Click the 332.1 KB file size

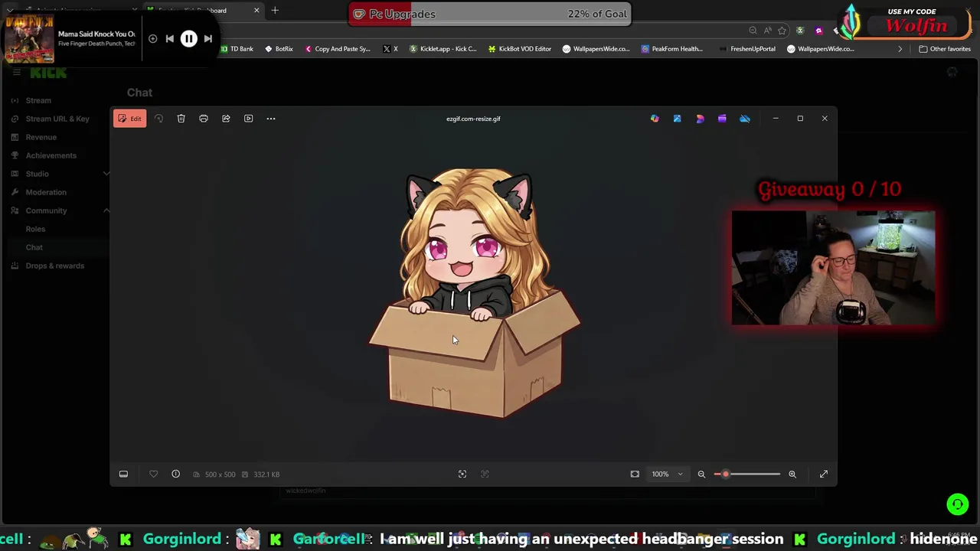coord(266,474)
